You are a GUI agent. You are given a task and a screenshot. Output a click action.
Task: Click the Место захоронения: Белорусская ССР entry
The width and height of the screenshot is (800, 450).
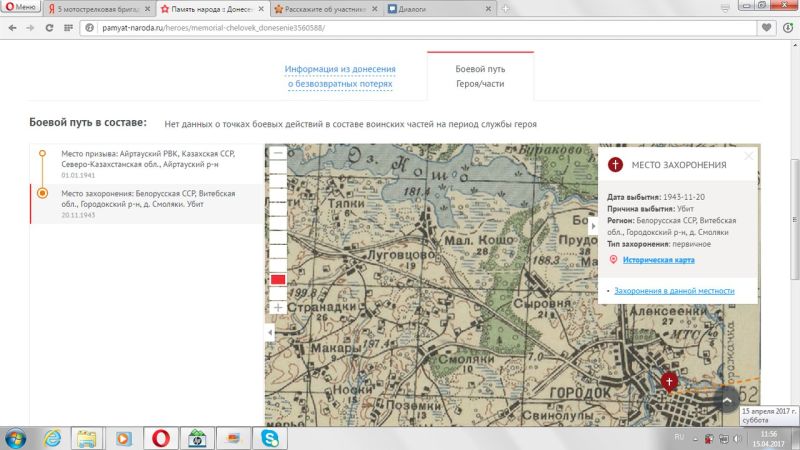pyautogui.click(x=148, y=204)
